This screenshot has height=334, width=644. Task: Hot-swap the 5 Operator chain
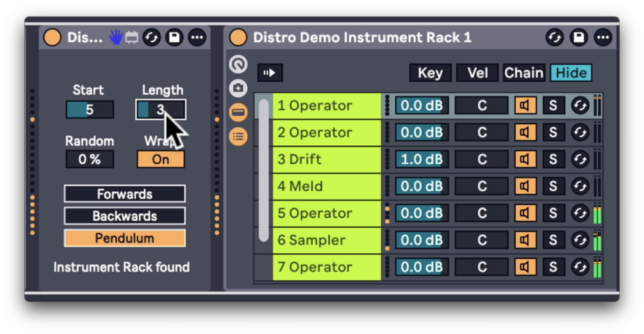580,213
